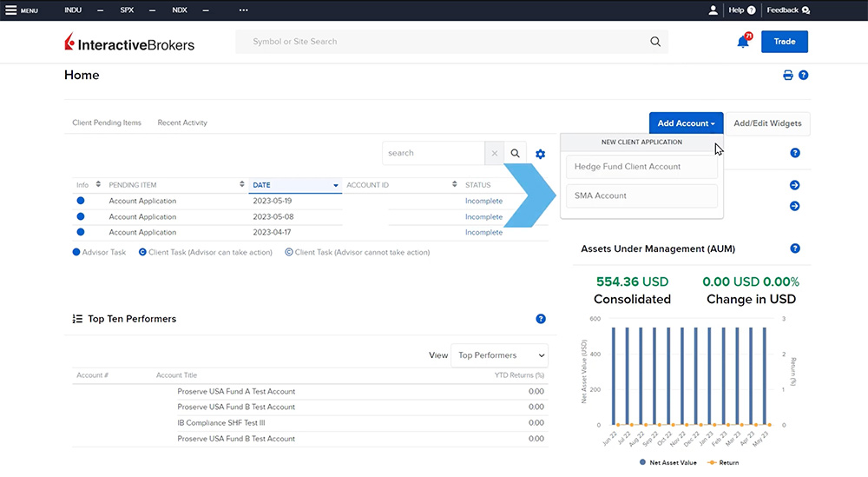The width and height of the screenshot is (868, 477).
Task: Click the pending items search magnifier button
Action: 515,154
